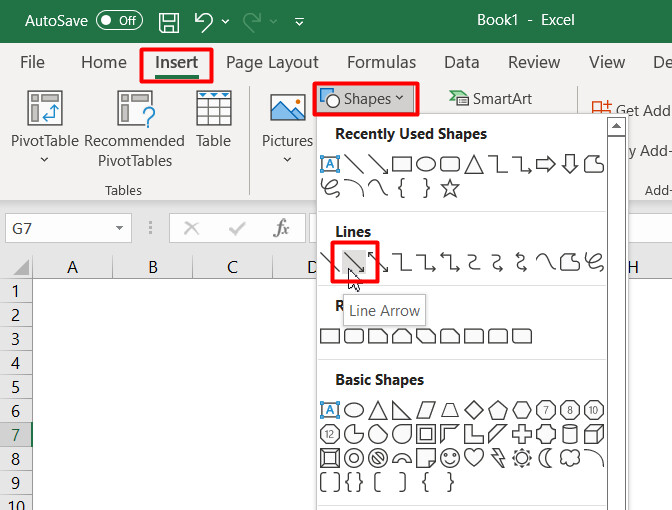
Task: Pick Down Arrow in Recently Used Shapes
Action: (x=570, y=164)
